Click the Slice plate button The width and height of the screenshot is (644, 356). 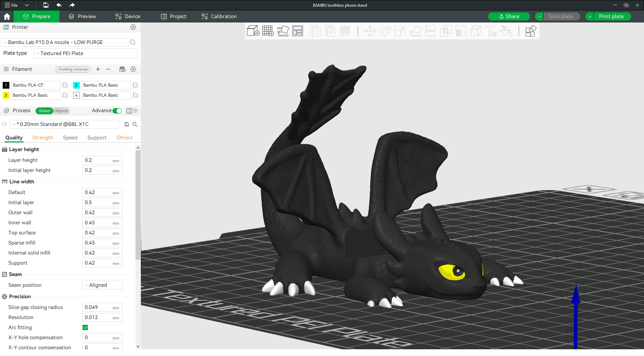[x=561, y=16]
